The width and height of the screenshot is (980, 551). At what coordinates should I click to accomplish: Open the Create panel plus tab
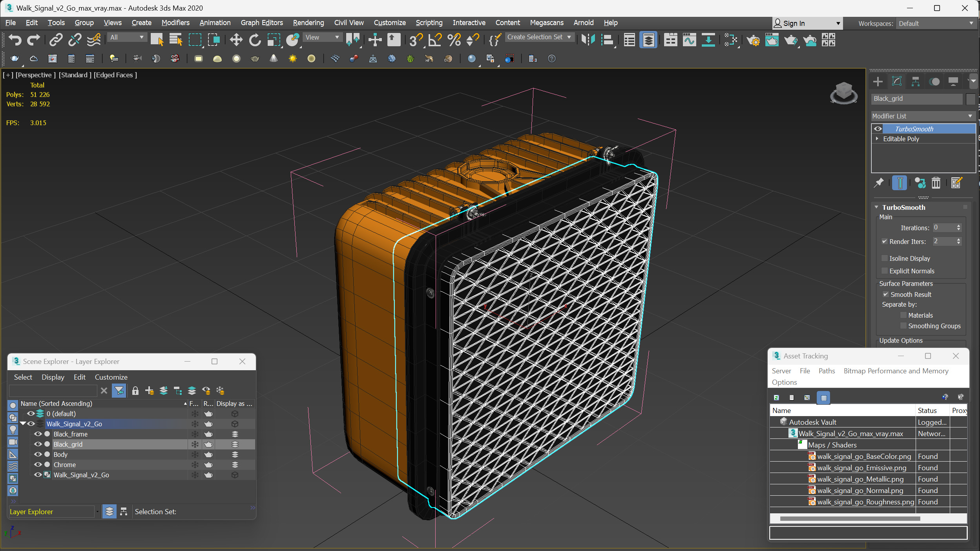pyautogui.click(x=878, y=82)
